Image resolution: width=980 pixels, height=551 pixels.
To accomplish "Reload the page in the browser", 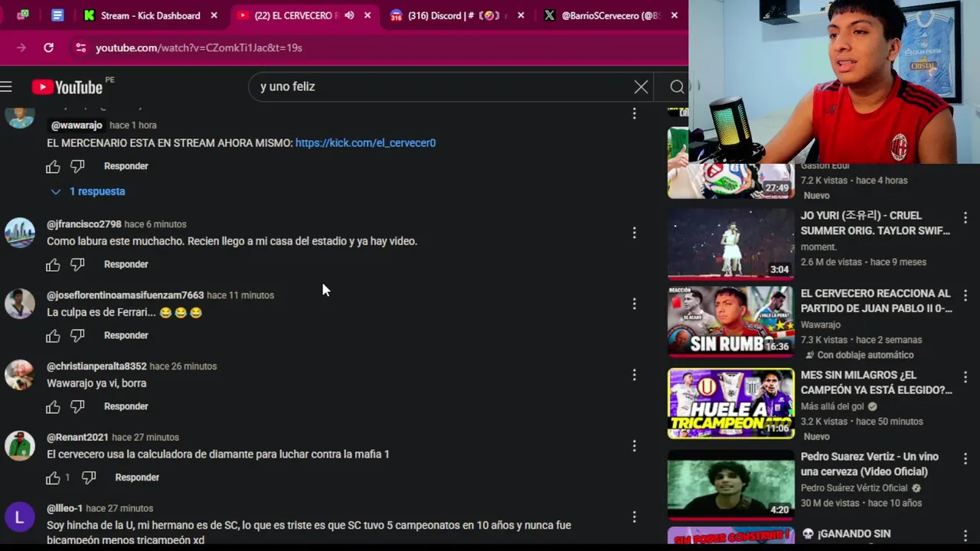I will pos(48,47).
